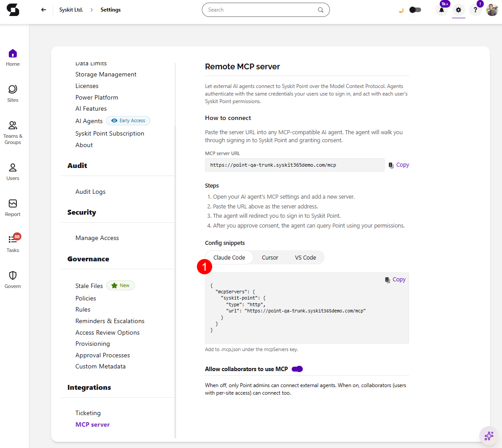Open Policies settings

click(x=86, y=298)
